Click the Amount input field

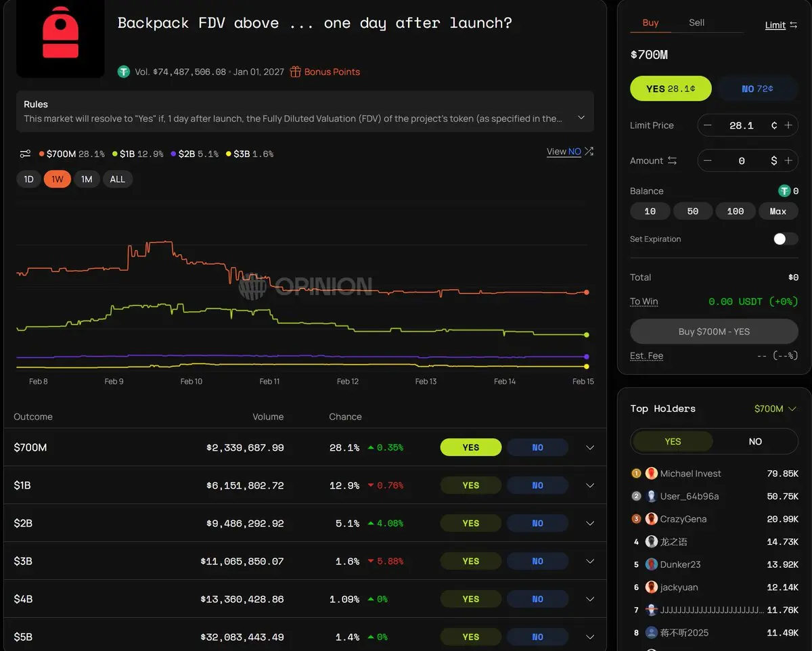pyautogui.click(x=741, y=160)
